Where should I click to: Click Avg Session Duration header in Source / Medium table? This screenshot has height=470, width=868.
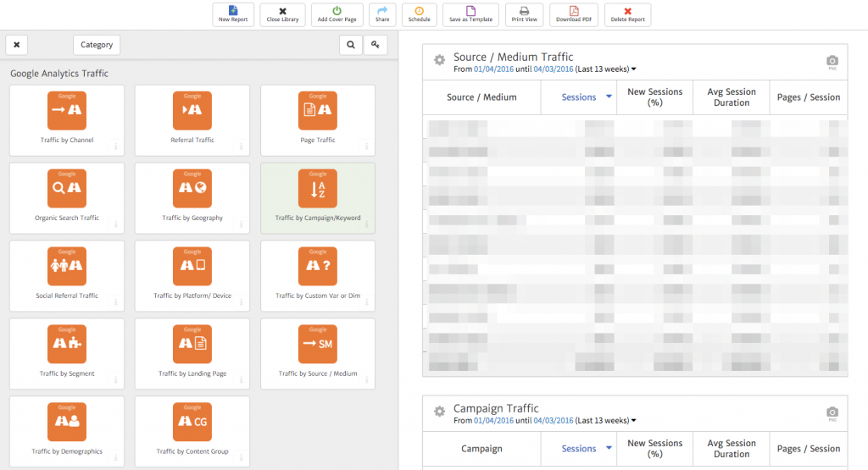[732, 97]
